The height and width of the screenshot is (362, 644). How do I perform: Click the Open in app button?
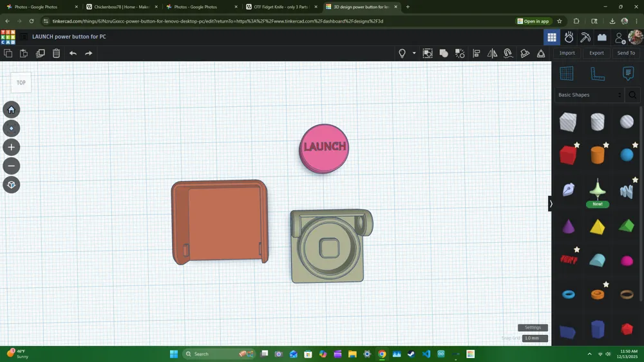[x=533, y=21]
